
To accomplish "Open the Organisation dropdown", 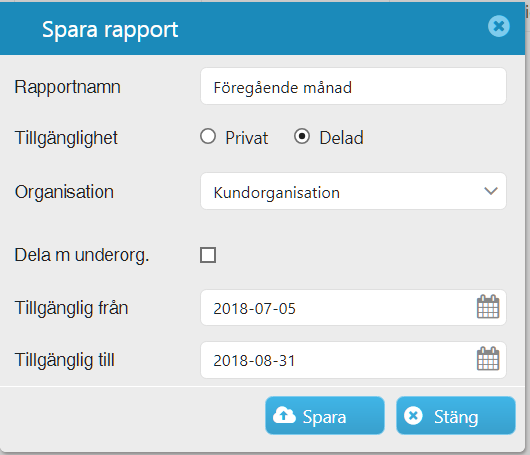I will (x=353, y=191).
